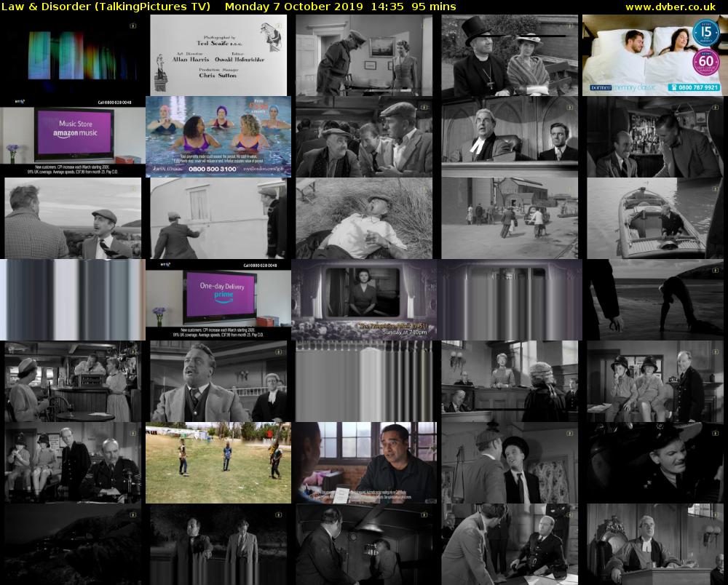728x585 pixels.
Task: Open thumbnail of man running past white building
Action: pos(218,218)
